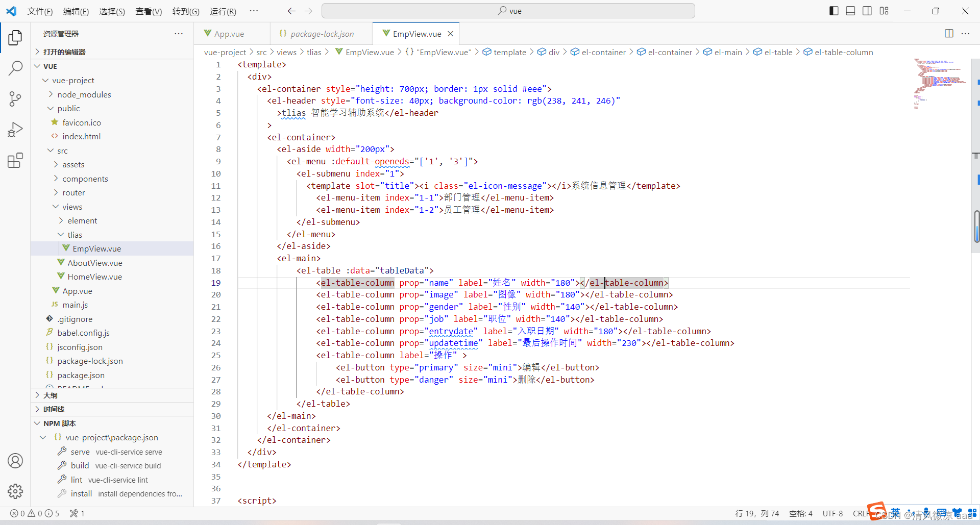Open the 选择(S) menu

point(112,11)
